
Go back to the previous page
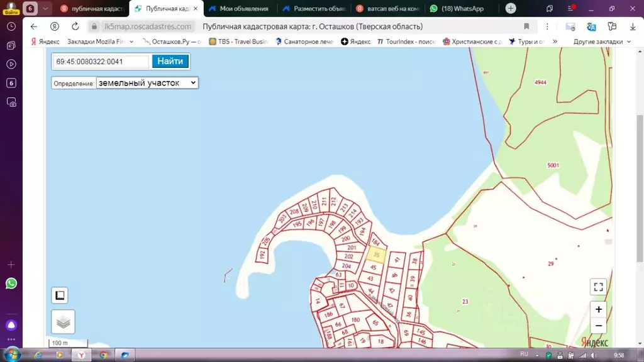[x=34, y=26]
